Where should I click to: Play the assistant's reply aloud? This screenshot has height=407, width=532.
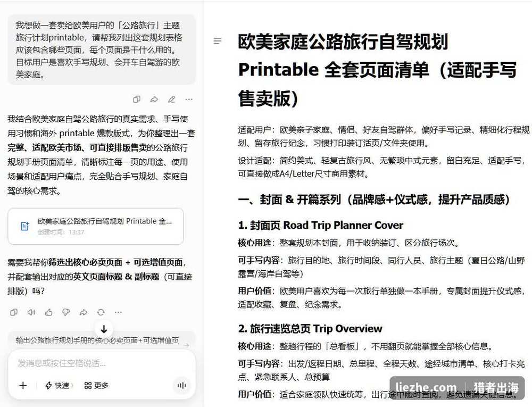point(31,312)
